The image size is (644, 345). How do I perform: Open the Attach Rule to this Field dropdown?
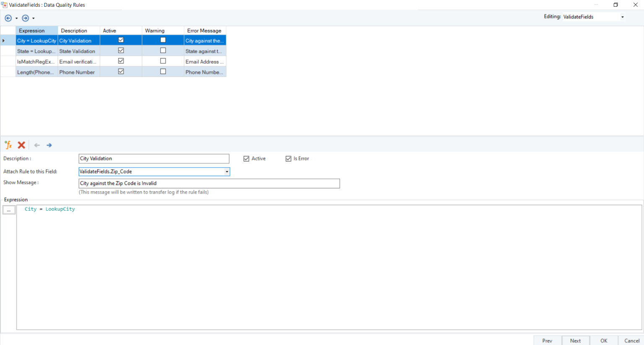pos(226,171)
